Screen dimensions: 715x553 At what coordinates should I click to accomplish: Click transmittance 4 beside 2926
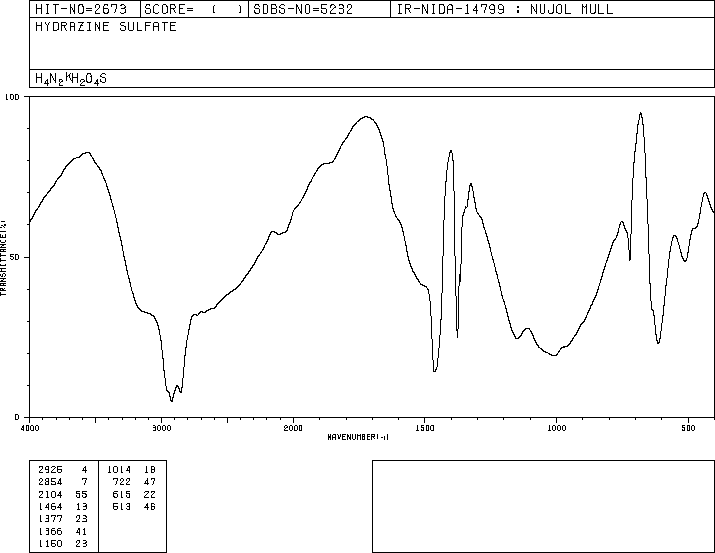(x=84, y=470)
